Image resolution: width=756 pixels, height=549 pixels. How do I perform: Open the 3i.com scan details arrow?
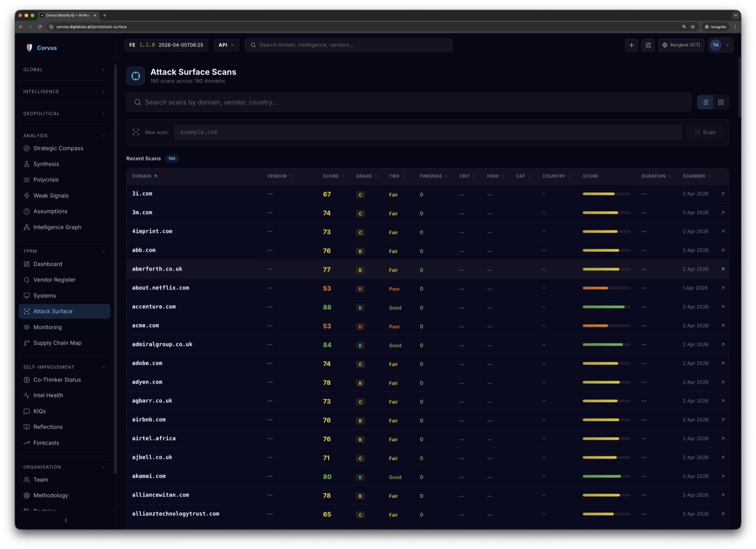[723, 194]
